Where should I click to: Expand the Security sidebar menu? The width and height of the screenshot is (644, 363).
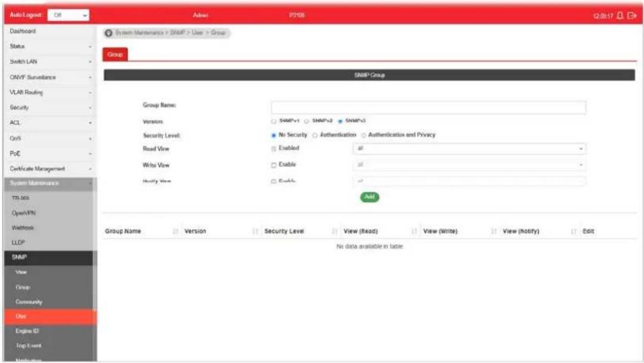[x=50, y=108]
